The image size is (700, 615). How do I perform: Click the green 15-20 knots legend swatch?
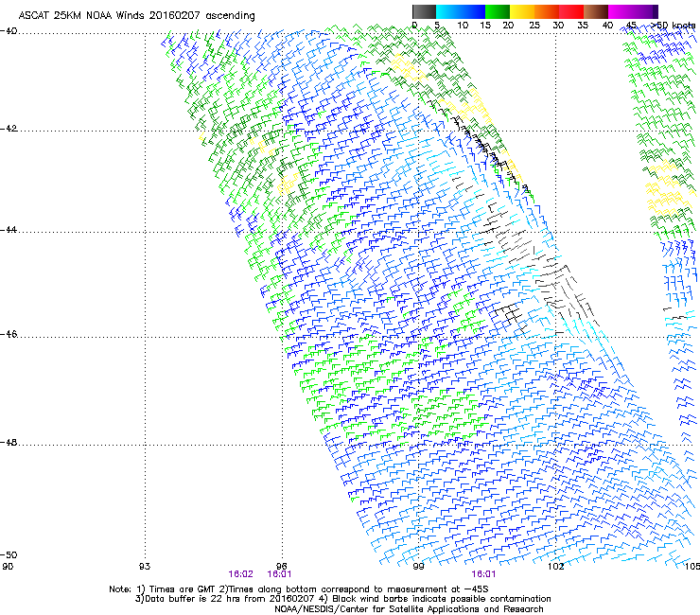498,11
